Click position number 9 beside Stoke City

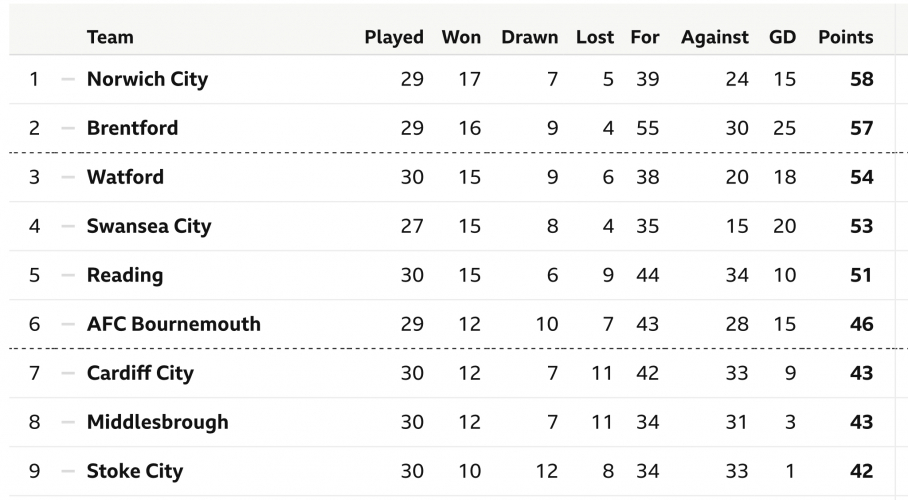point(35,471)
